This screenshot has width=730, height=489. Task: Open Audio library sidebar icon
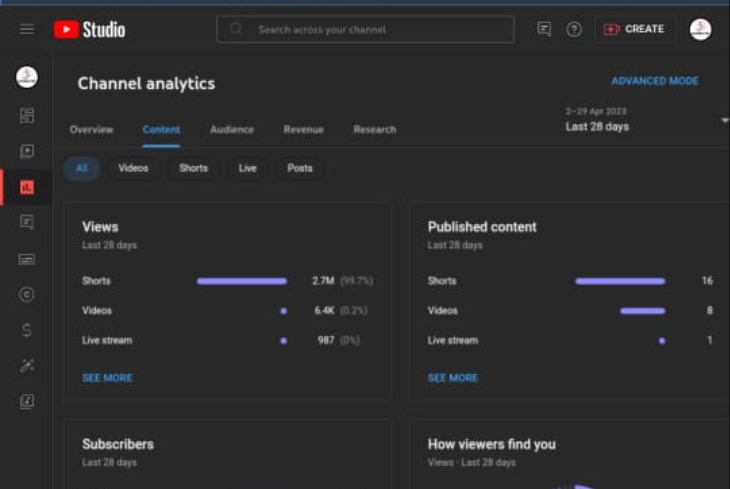click(x=27, y=401)
